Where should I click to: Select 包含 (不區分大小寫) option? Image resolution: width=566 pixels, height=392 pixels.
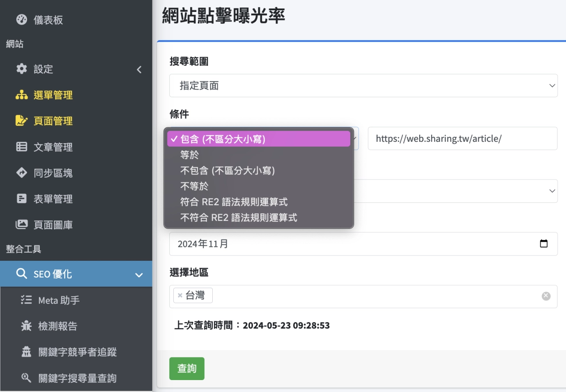(x=259, y=139)
